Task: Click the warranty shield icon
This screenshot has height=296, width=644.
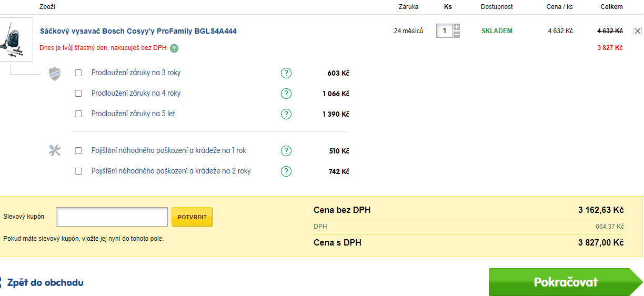Action: [x=55, y=73]
